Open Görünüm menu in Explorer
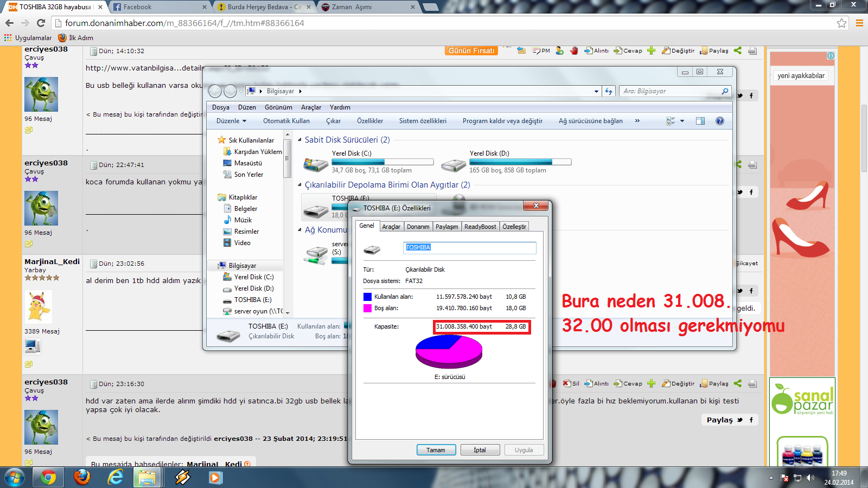 [278, 107]
